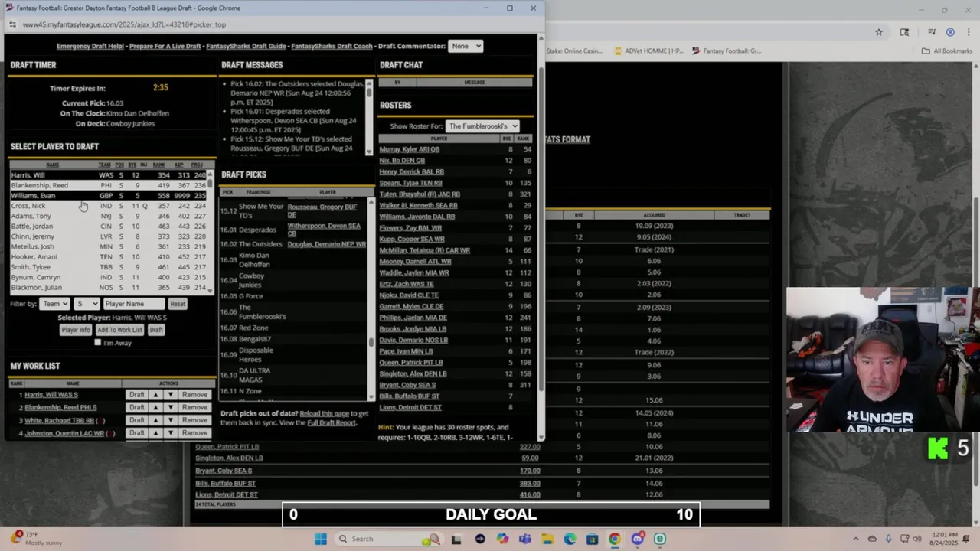
Task: Reset the player filters
Action: click(x=178, y=304)
